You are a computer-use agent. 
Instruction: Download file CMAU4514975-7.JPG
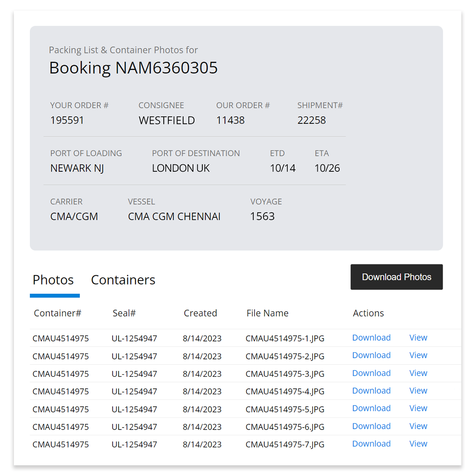coord(371,443)
